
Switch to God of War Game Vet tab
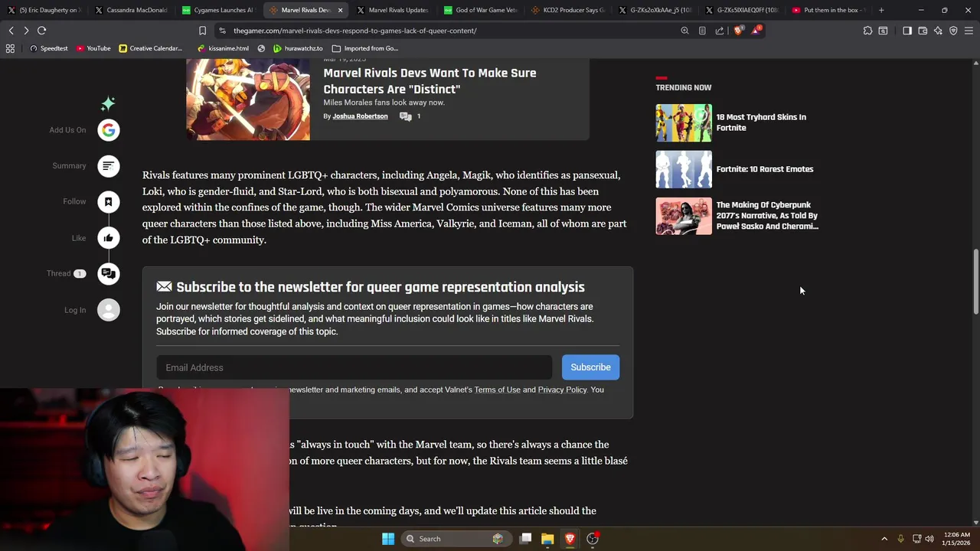481,10
